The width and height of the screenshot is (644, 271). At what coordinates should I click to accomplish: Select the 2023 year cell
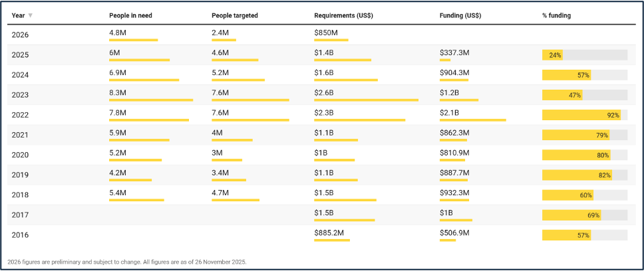21,95
